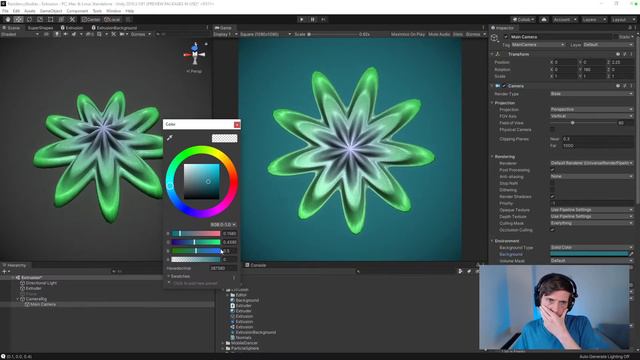Step one frame forward

click(x=324, y=19)
